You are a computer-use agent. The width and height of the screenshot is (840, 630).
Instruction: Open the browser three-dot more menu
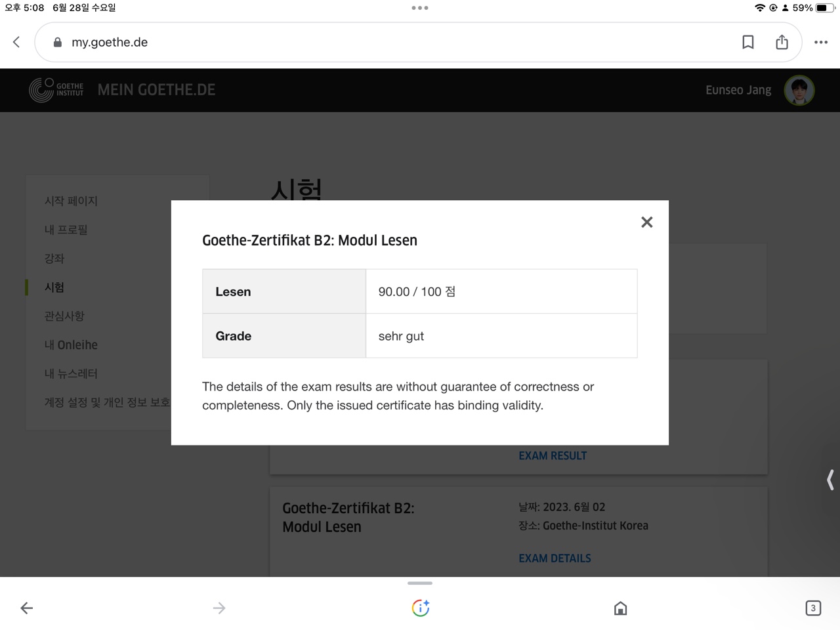click(820, 42)
